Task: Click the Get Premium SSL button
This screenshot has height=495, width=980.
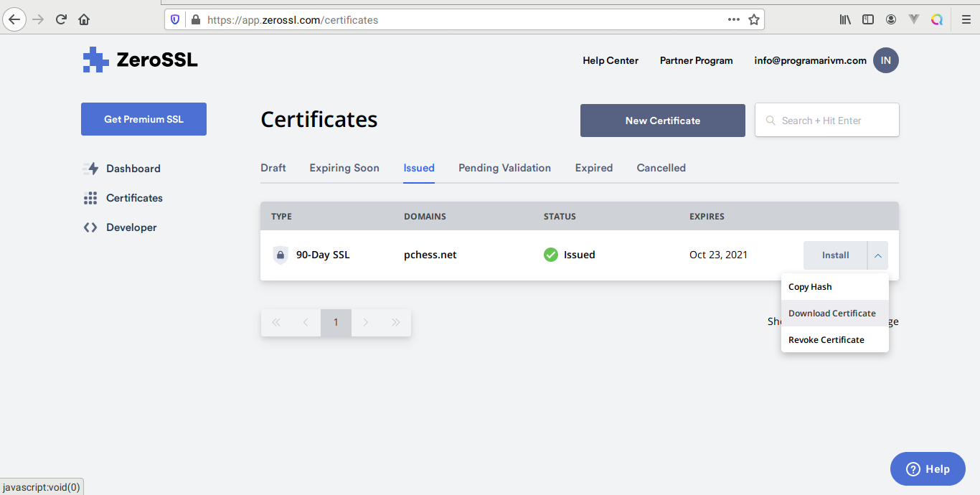Action: coord(143,119)
